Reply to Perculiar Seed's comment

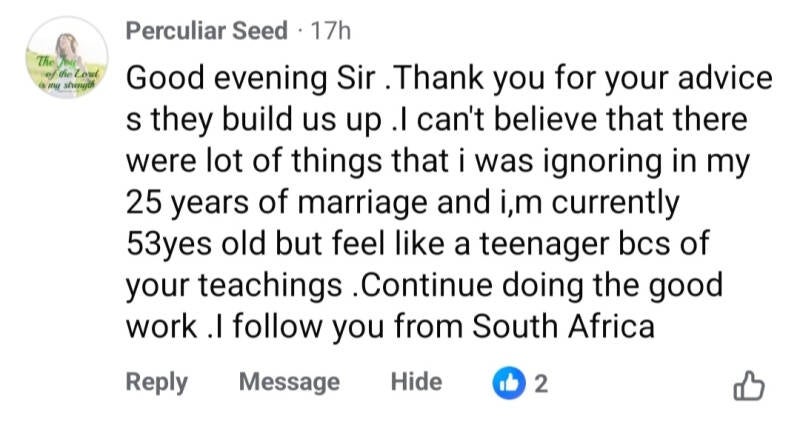[156, 382]
